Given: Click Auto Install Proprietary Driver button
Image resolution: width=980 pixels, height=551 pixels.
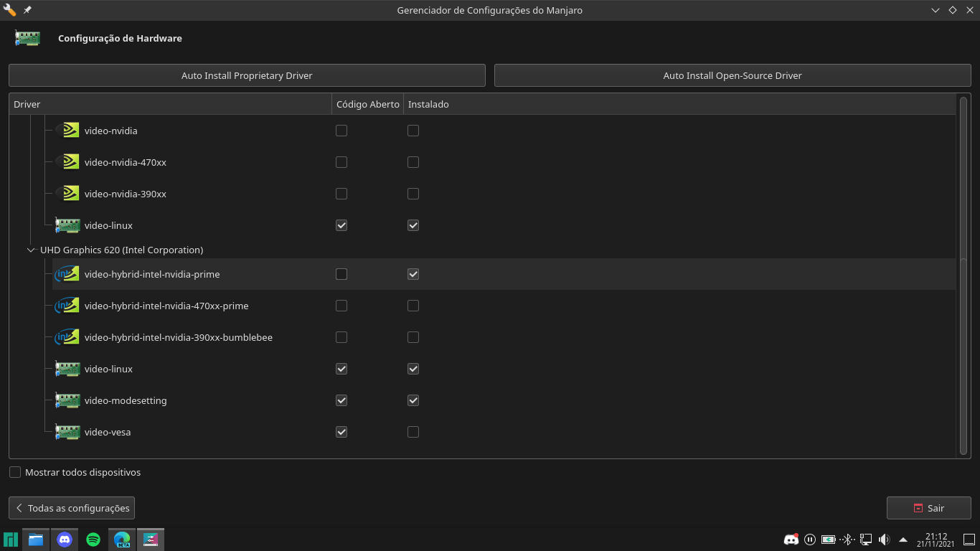Looking at the screenshot, I should coord(247,75).
